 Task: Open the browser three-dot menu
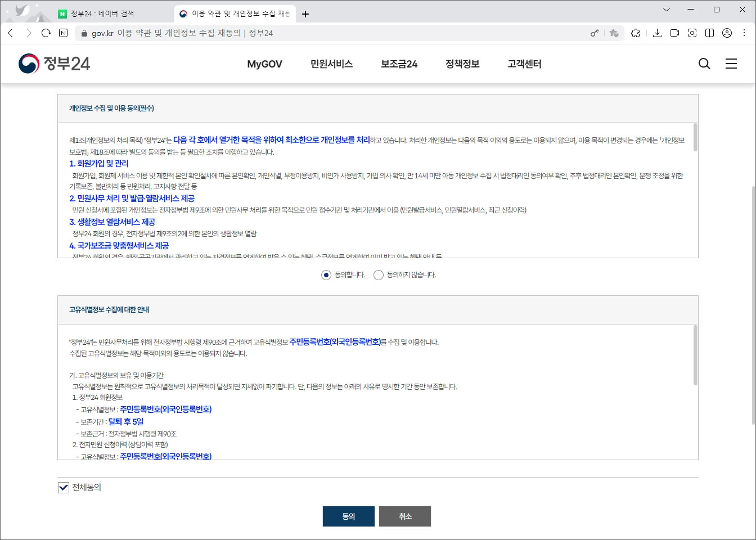coord(744,33)
